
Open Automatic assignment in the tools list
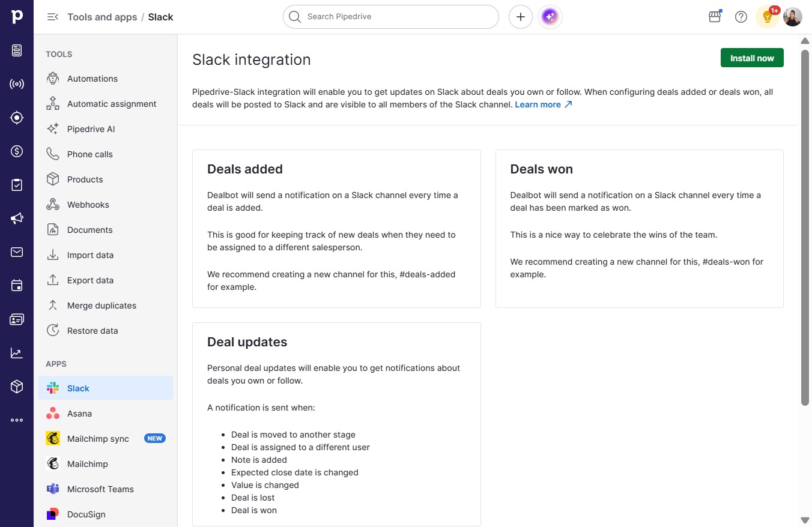coord(106,104)
